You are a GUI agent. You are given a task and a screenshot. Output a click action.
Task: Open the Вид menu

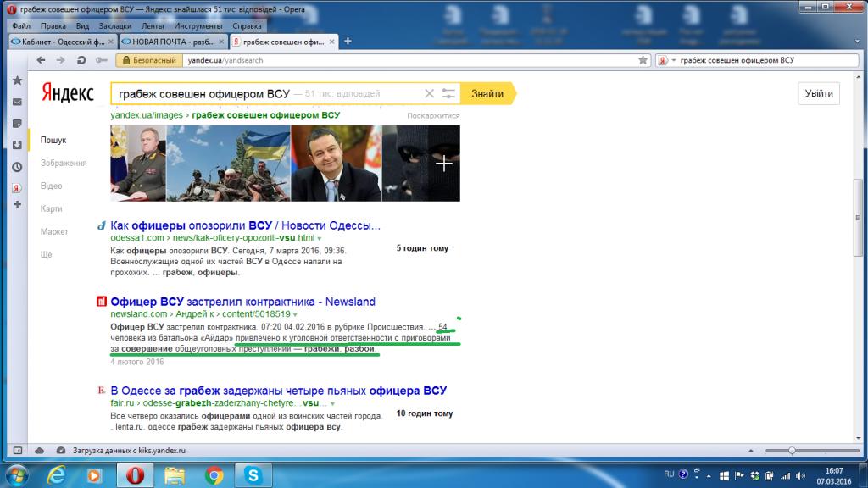coord(82,26)
